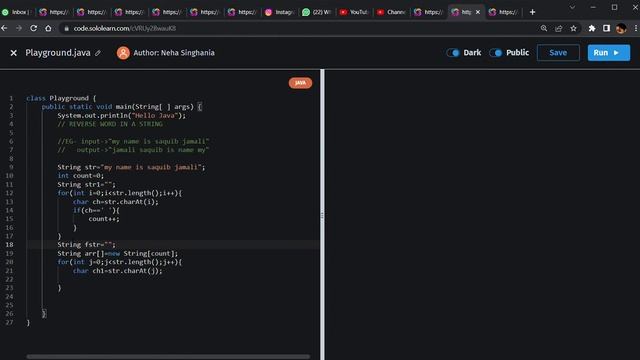
Task: Click line 'char ch1=str.charAt(j);'
Action: (x=118, y=271)
